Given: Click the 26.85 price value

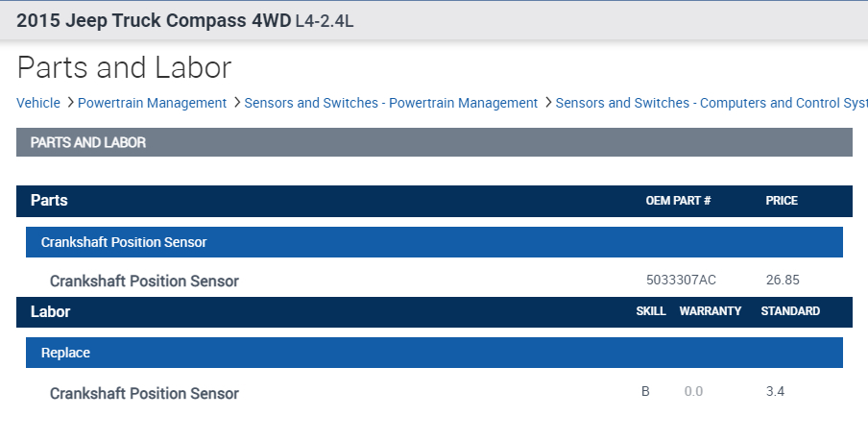Looking at the screenshot, I should (783, 280).
